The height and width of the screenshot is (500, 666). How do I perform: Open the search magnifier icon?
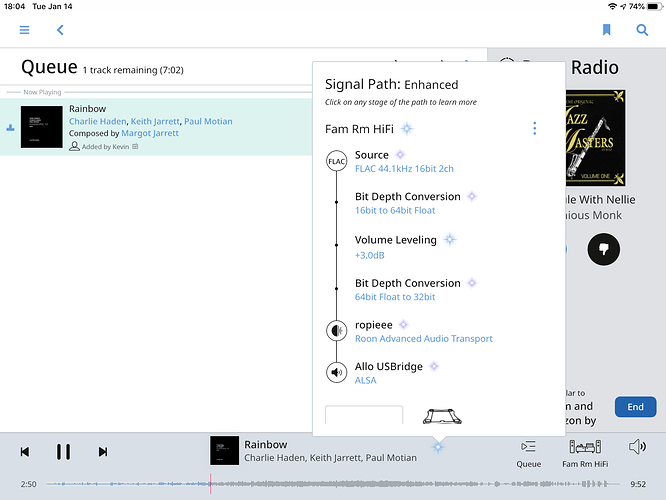(x=642, y=30)
